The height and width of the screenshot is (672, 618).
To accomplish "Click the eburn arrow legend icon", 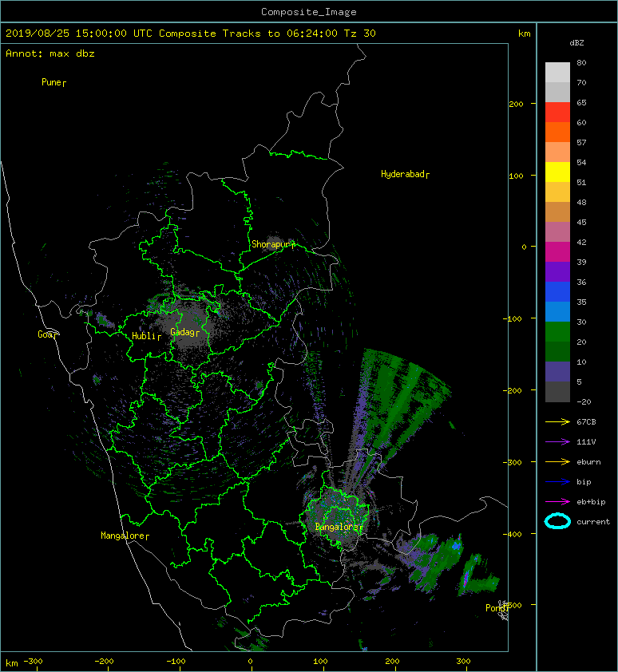I will point(557,461).
